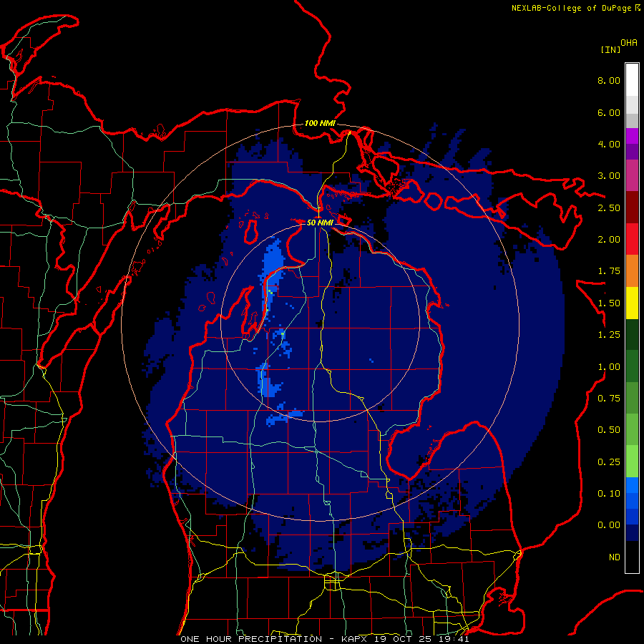
Task: Click the 1.25 legend value
Action: pos(609,335)
